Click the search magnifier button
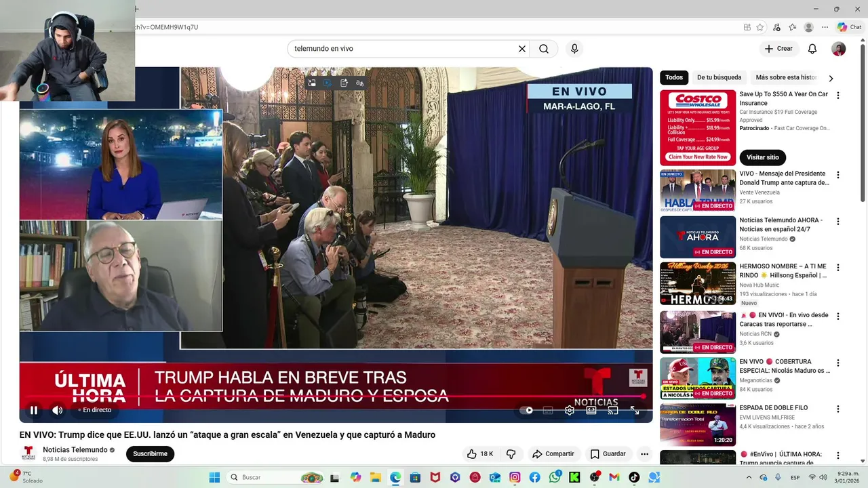Image resolution: width=868 pixels, height=488 pixels. point(544,49)
